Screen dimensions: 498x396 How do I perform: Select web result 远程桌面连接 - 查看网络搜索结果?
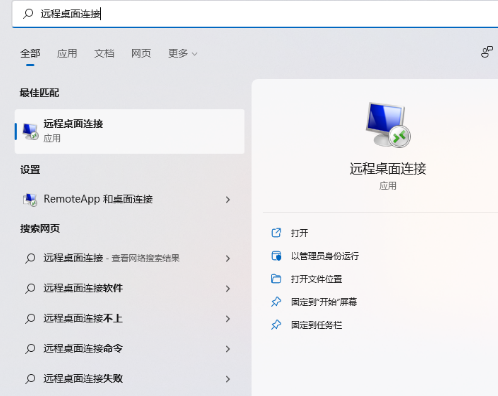130,258
